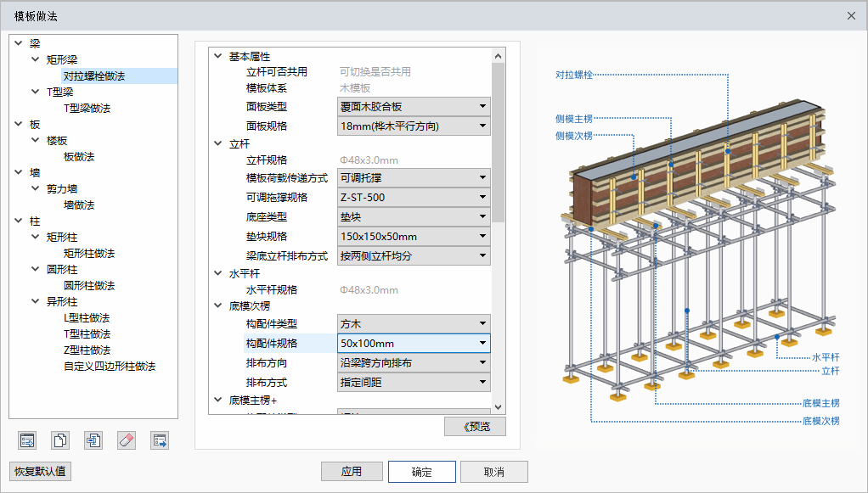Click the property list scroll down arrow
Screen dimensions: 868x493
point(498,407)
